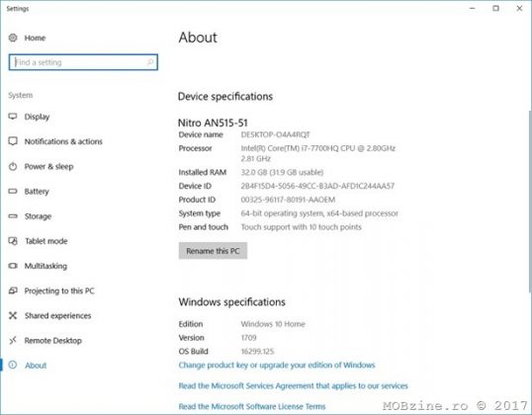Go to the About menu item
Screen dimensions: 532x415
[36, 366]
